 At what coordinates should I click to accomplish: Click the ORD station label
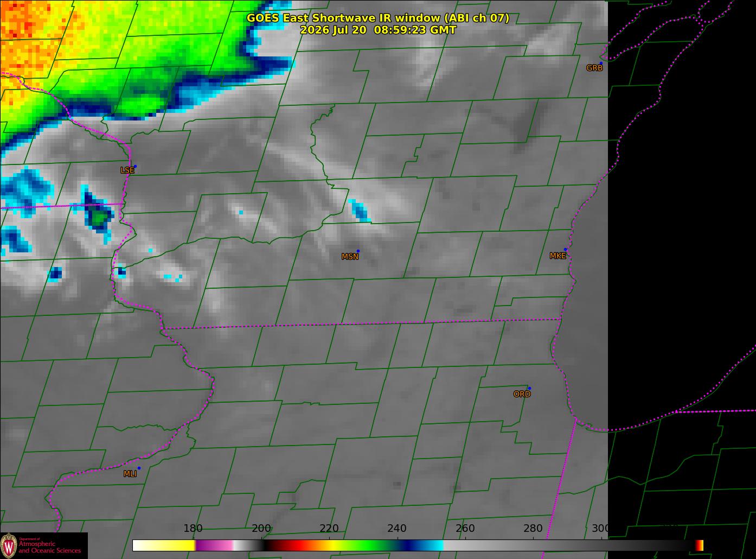[x=522, y=394]
